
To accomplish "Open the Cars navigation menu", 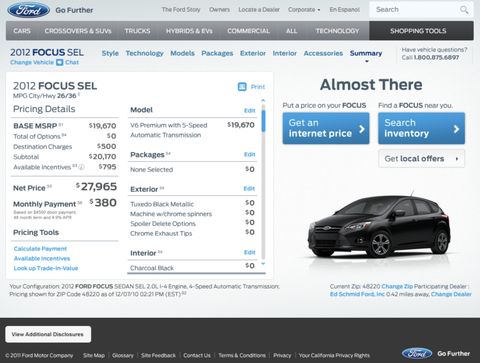I will pos(22,31).
